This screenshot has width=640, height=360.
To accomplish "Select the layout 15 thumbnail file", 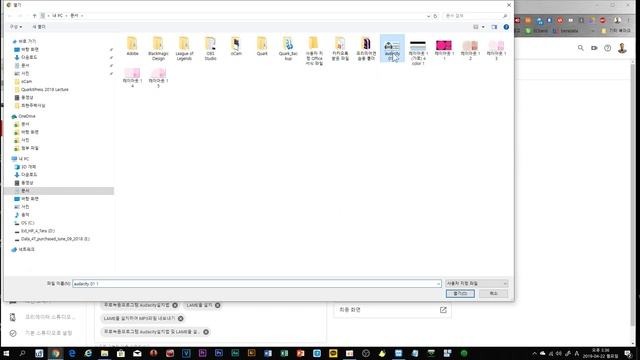I will point(158,78).
